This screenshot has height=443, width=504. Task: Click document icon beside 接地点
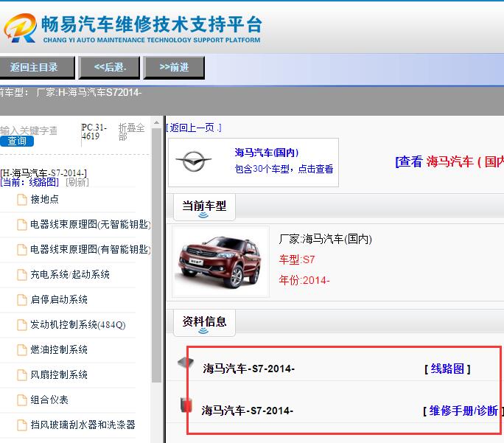(x=22, y=200)
